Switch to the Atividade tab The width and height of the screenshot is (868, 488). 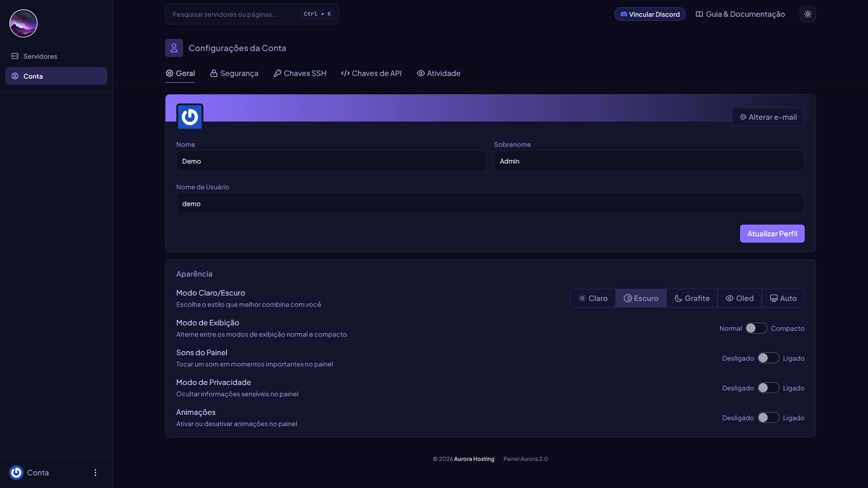(439, 74)
